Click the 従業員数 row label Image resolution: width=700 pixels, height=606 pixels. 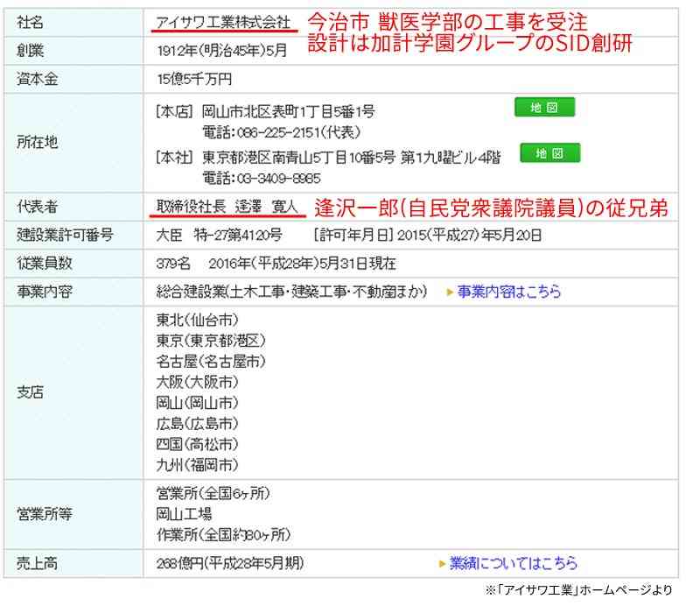[x=45, y=264]
